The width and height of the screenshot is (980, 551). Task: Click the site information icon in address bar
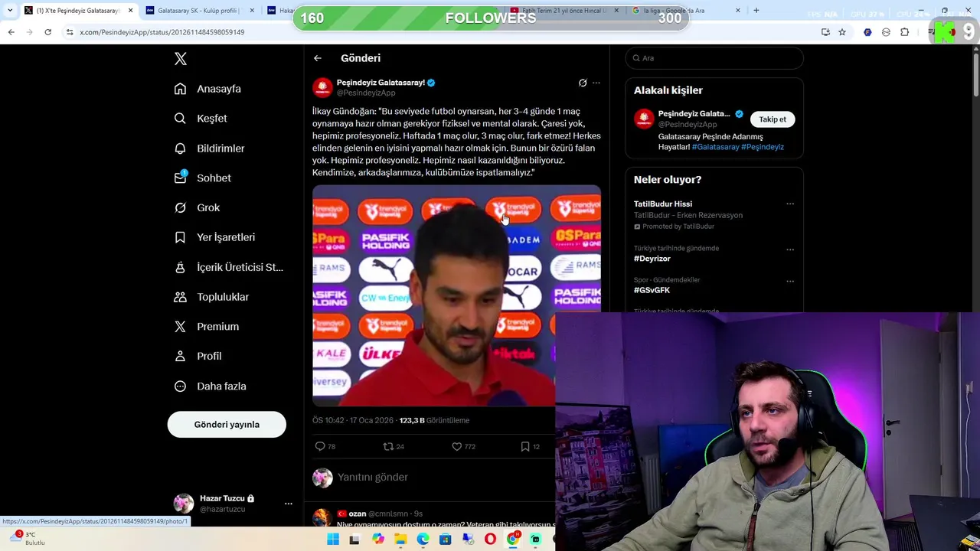click(x=70, y=32)
